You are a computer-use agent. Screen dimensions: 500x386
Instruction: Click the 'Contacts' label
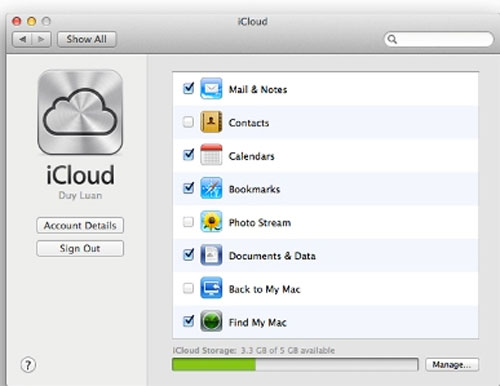coord(249,123)
